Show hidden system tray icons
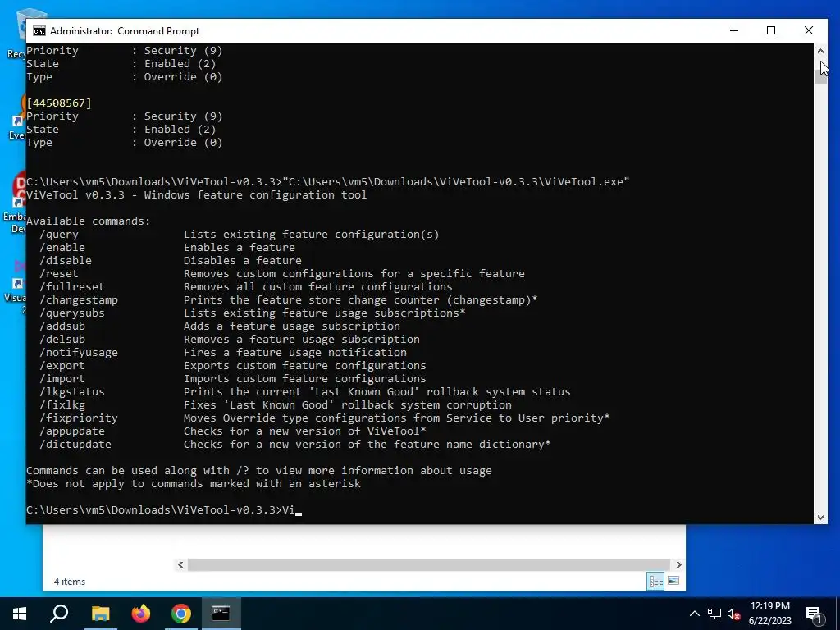 694,614
